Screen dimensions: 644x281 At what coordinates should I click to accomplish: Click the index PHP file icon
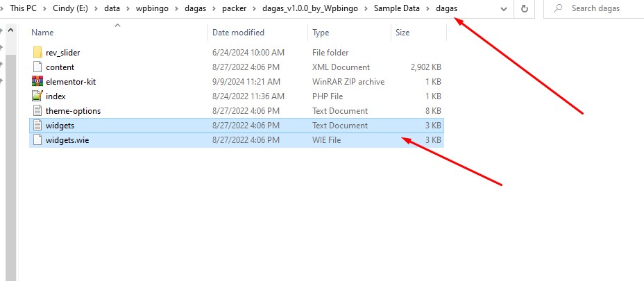click(x=37, y=96)
